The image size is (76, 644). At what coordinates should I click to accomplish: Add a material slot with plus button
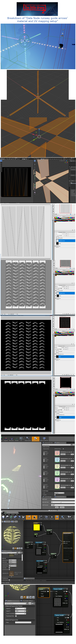63,449
